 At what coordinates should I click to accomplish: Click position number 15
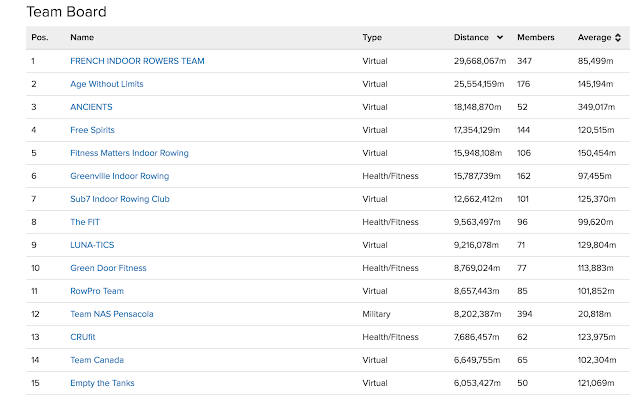click(x=35, y=383)
